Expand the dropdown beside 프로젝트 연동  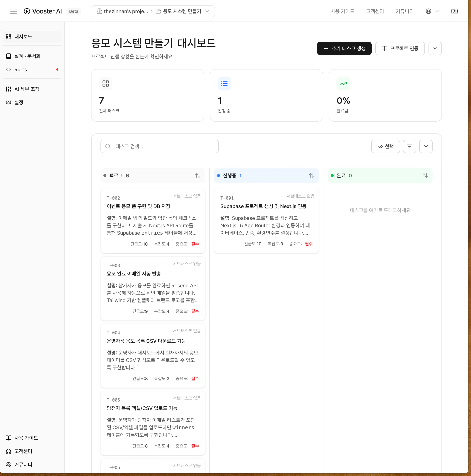click(x=435, y=48)
